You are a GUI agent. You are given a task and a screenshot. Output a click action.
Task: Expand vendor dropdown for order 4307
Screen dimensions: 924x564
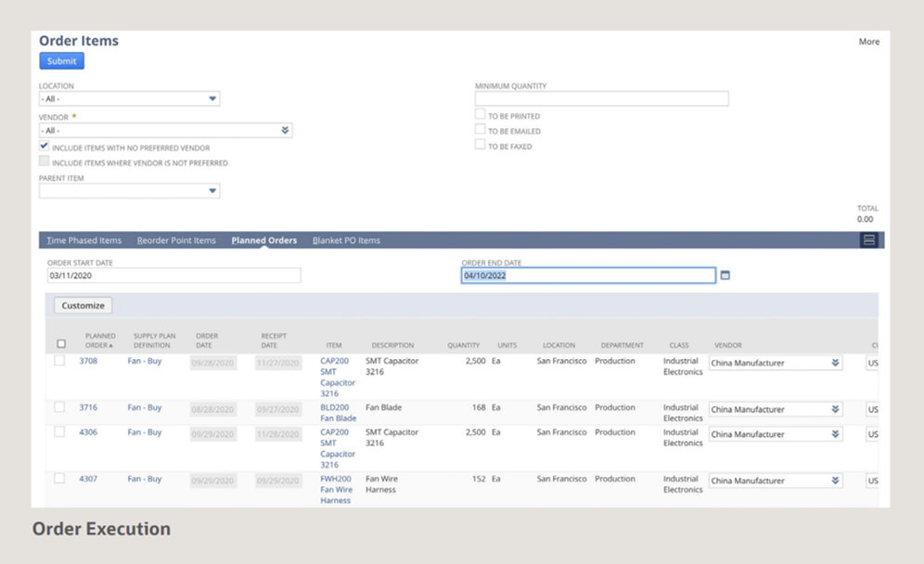[x=835, y=481]
